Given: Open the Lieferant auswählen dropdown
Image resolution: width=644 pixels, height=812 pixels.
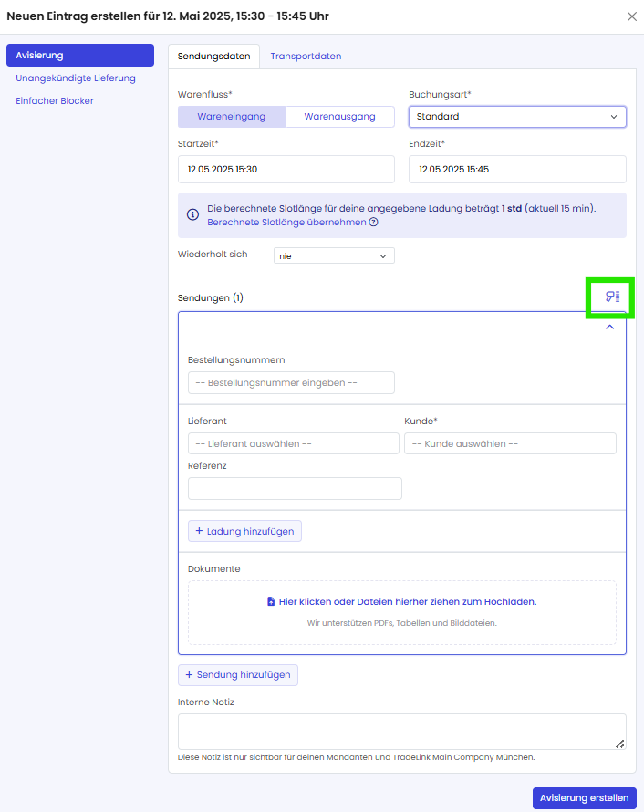Looking at the screenshot, I should (x=293, y=443).
